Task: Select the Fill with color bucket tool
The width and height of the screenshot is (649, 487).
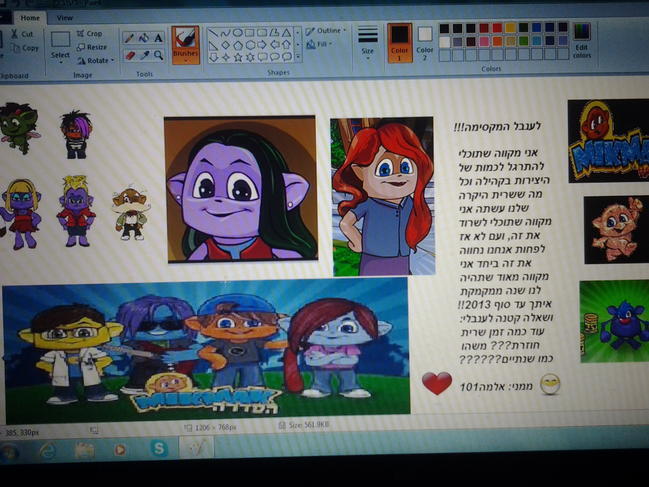Action: tap(144, 38)
